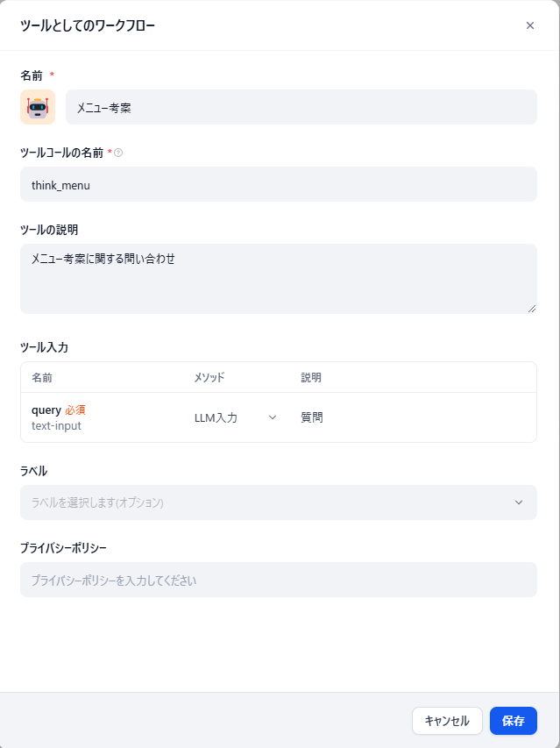Click the 必須 required badge
560x748 pixels.
coord(75,410)
